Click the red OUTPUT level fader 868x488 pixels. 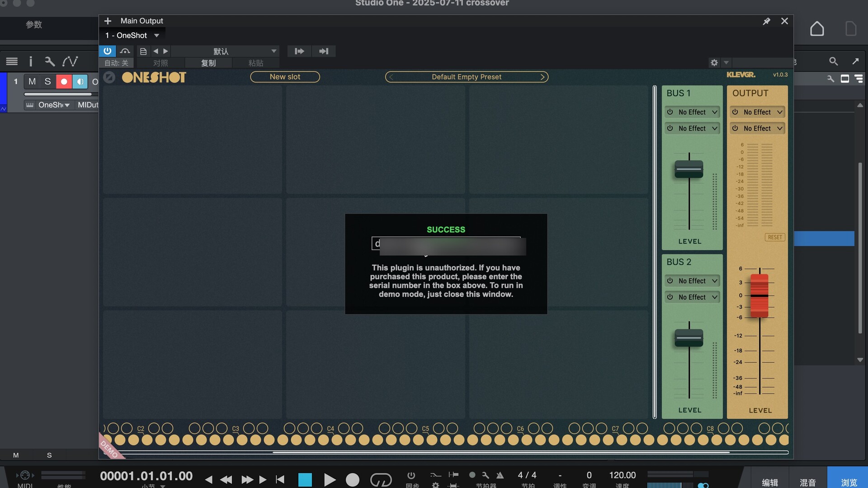pyautogui.click(x=759, y=296)
